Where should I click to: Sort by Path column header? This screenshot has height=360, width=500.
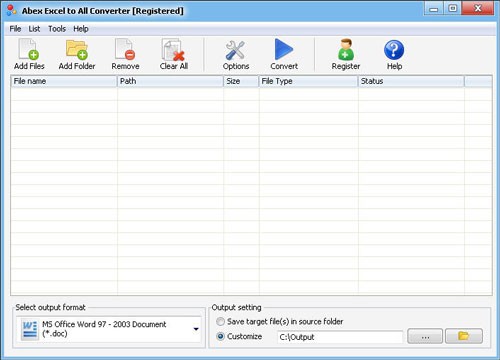170,81
